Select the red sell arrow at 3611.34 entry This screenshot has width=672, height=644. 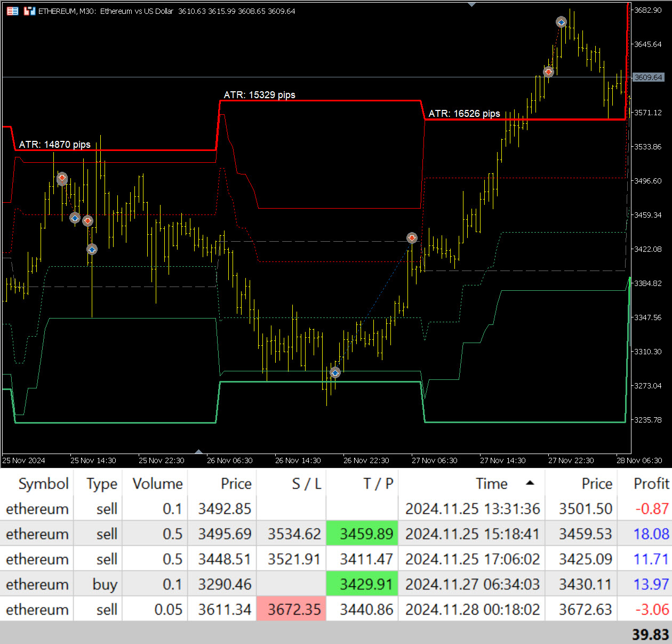click(x=548, y=71)
